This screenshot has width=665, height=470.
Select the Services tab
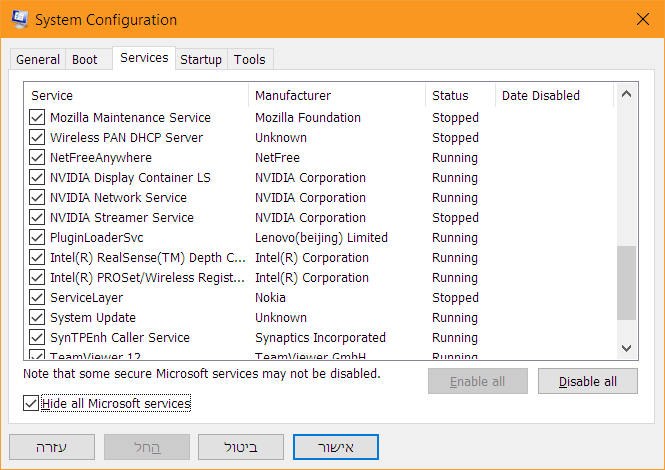coord(144,58)
